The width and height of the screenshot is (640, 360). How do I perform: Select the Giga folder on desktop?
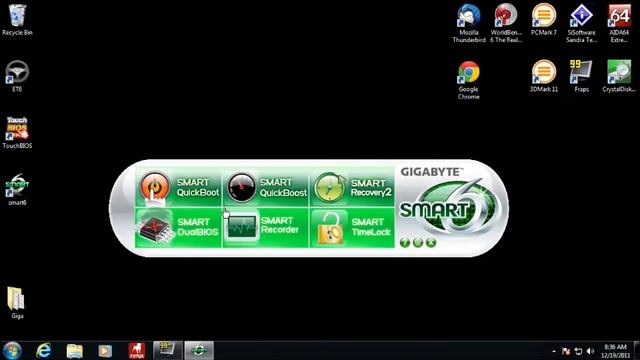[17, 303]
